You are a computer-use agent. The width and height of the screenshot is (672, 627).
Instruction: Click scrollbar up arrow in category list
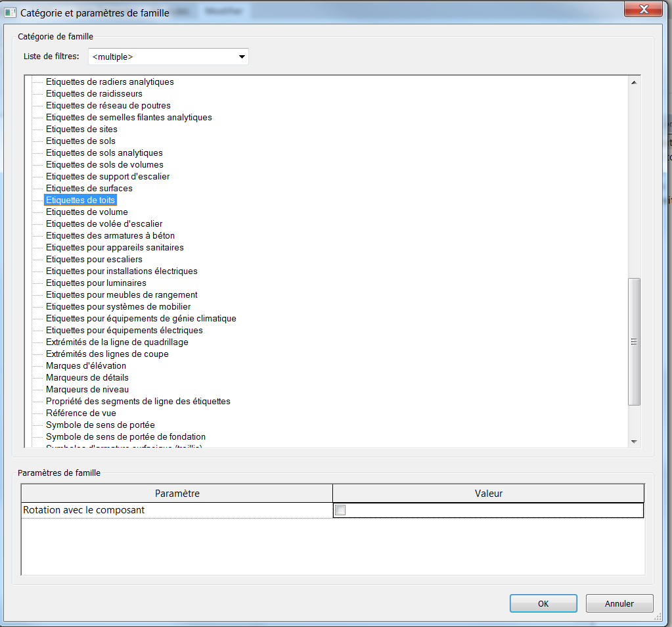pyautogui.click(x=634, y=82)
